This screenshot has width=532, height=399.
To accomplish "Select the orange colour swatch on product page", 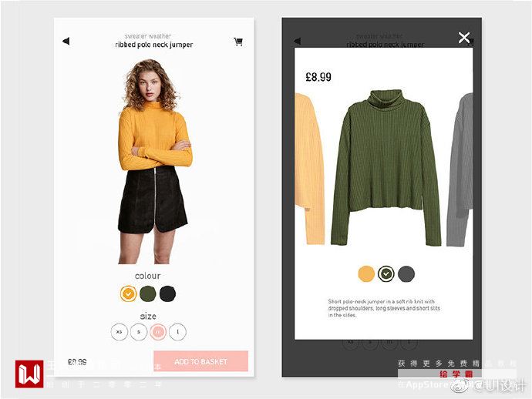I will 128,293.
